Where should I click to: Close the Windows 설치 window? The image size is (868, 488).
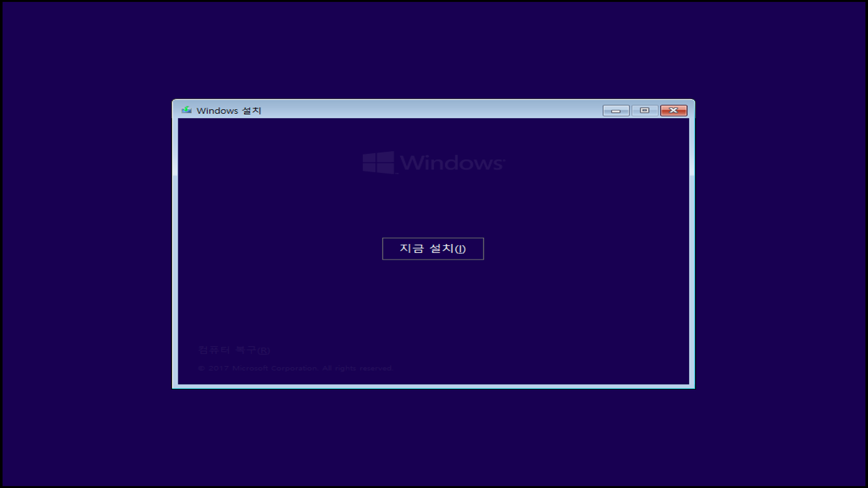(673, 110)
